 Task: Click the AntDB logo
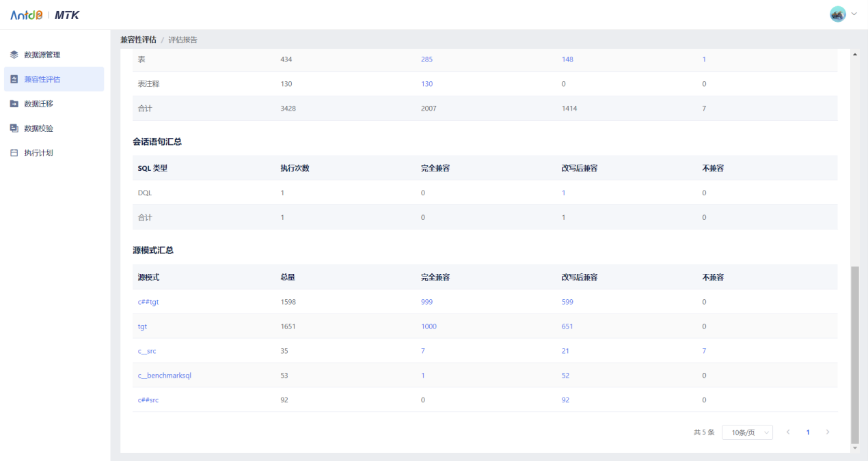coord(28,14)
